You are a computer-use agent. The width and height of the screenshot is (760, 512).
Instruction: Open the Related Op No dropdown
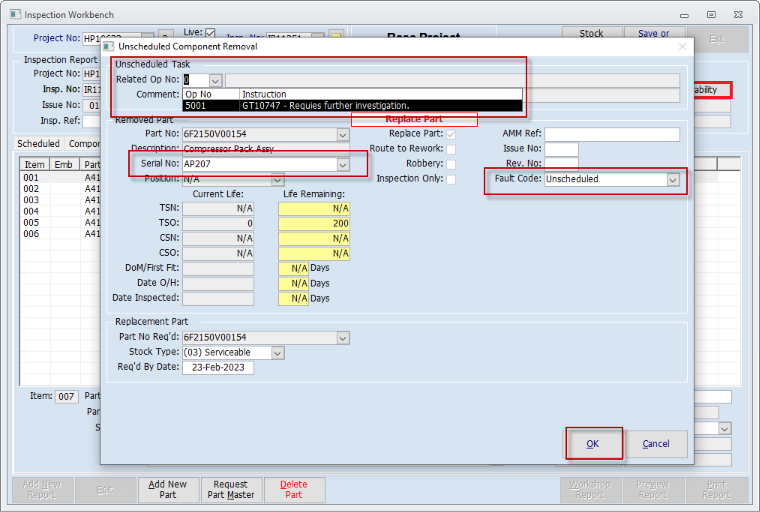tap(215, 80)
